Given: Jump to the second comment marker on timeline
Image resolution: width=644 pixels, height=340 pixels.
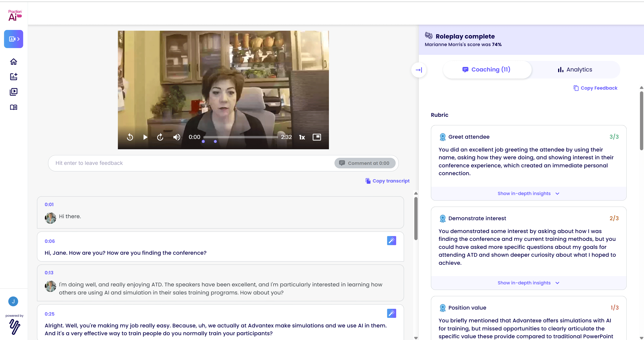Looking at the screenshot, I should [x=215, y=141].
